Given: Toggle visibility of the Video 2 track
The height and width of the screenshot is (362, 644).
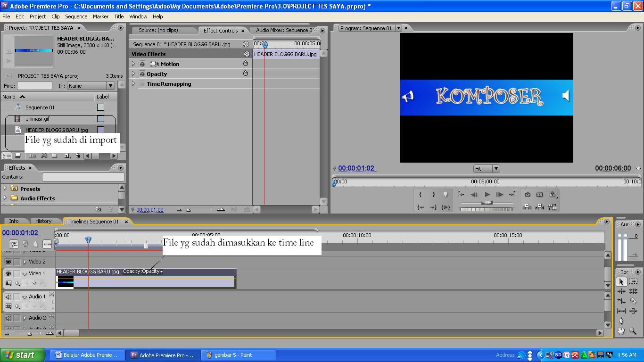Looking at the screenshot, I should pyautogui.click(x=8, y=261).
